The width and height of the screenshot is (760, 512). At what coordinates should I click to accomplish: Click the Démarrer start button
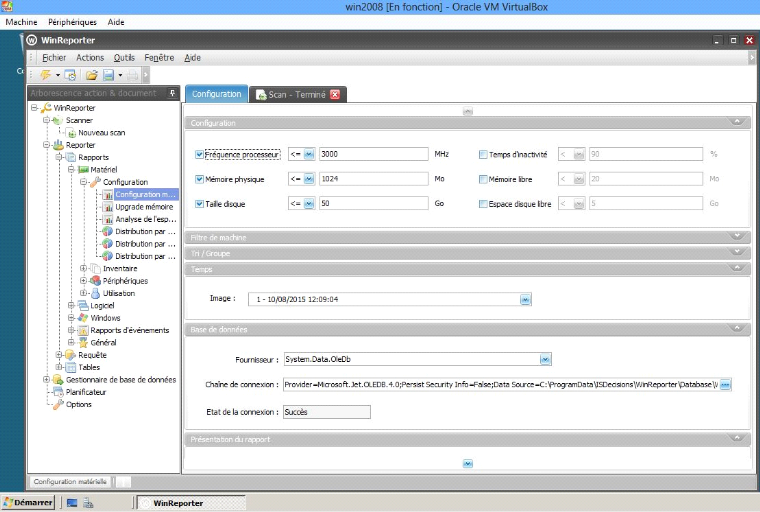pos(28,502)
